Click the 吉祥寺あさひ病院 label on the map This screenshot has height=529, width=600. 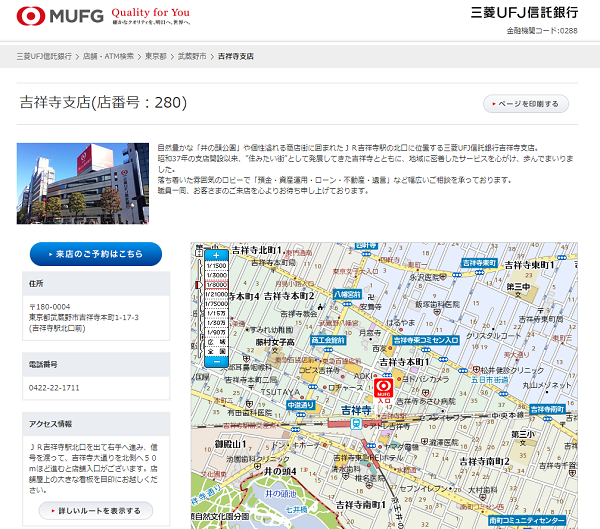click(x=426, y=402)
